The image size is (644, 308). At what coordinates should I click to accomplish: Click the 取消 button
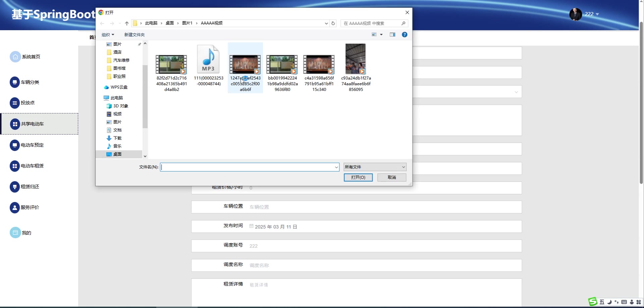coord(391,177)
